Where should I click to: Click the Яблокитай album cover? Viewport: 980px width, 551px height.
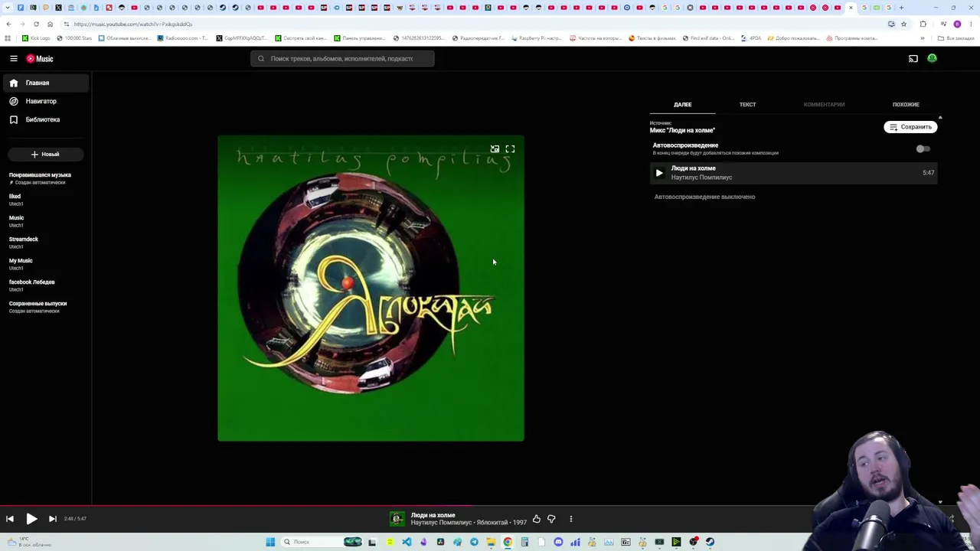371,289
